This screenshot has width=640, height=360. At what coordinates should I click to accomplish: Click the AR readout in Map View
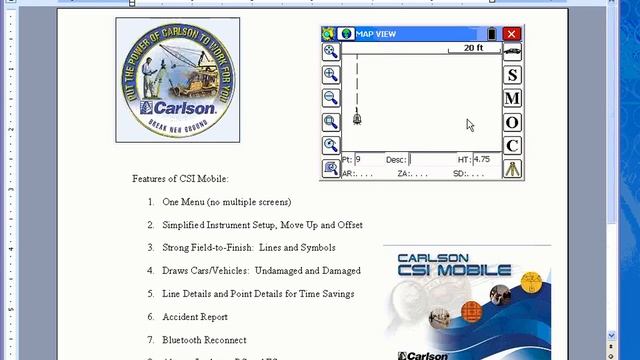(x=358, y=173)
